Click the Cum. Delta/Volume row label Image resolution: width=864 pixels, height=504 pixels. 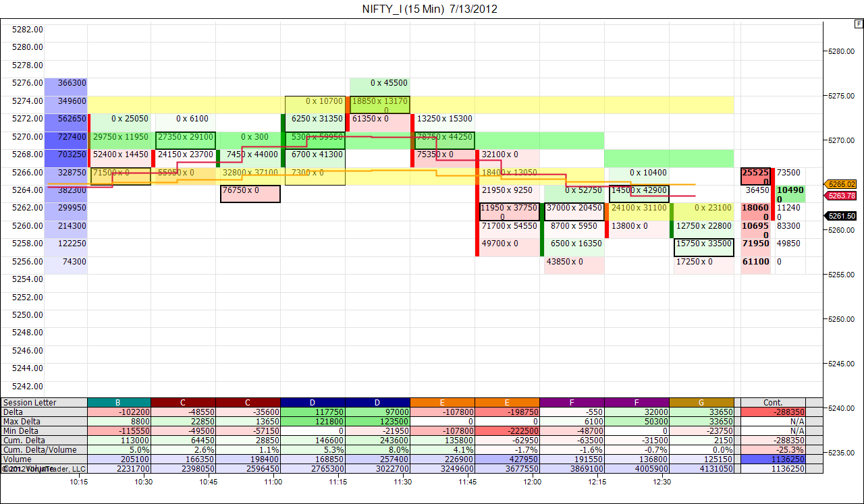(x=45, y=450)
